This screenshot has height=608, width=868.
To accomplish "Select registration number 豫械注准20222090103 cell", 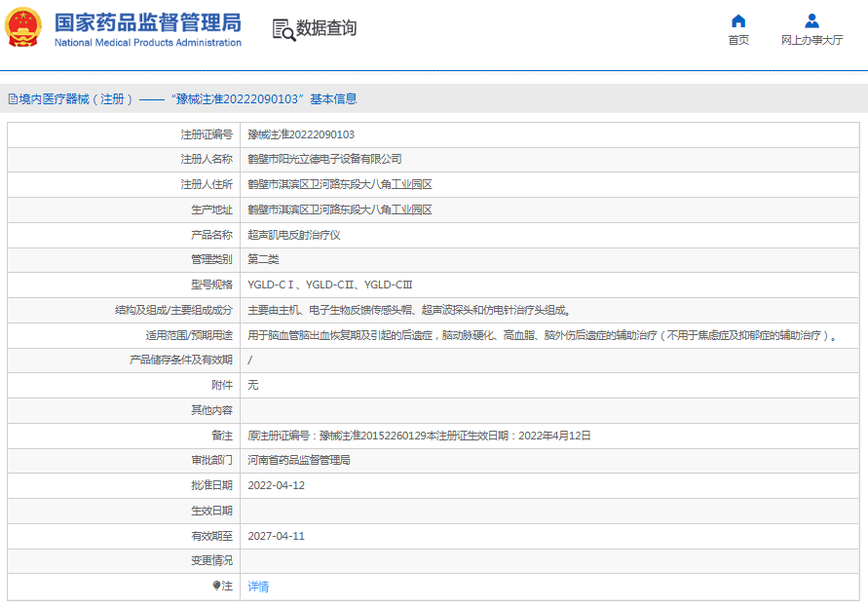I will (301, 134).
